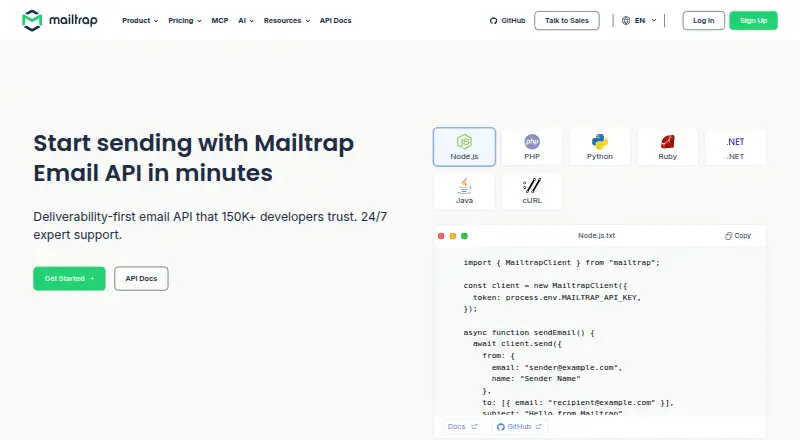Click the 'const client = new MailtrapClient' line
The height and width of the screenshot is (440, 800).
tap(545, 285)
